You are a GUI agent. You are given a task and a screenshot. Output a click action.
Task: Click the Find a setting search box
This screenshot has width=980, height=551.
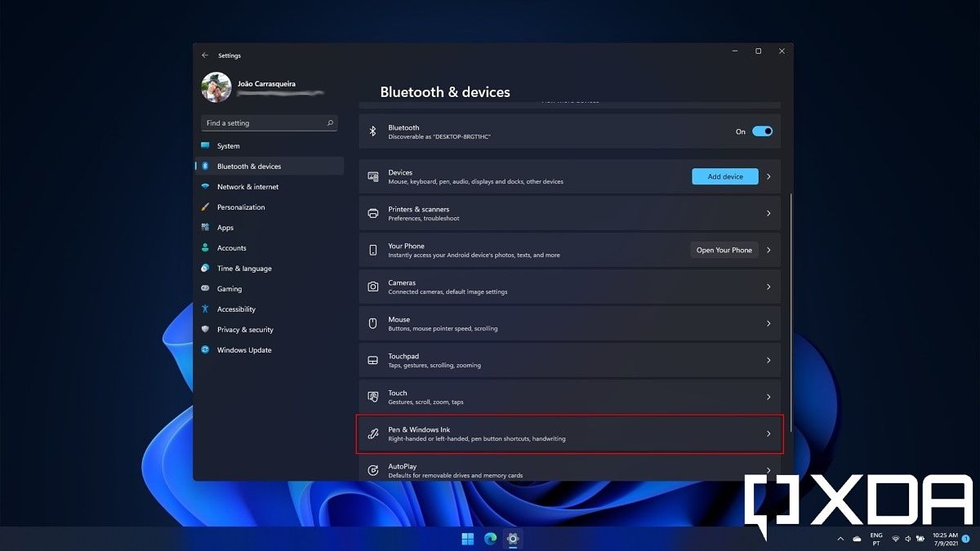[269, 122]
